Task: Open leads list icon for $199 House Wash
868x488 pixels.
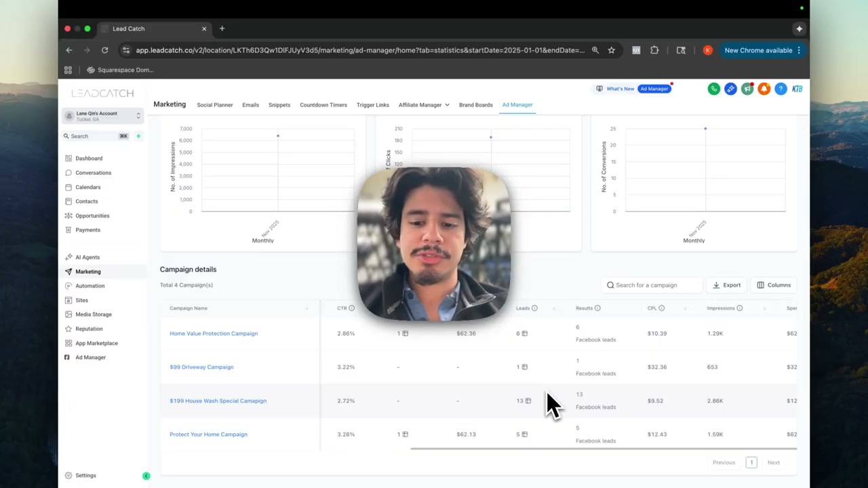Action: 528,401
